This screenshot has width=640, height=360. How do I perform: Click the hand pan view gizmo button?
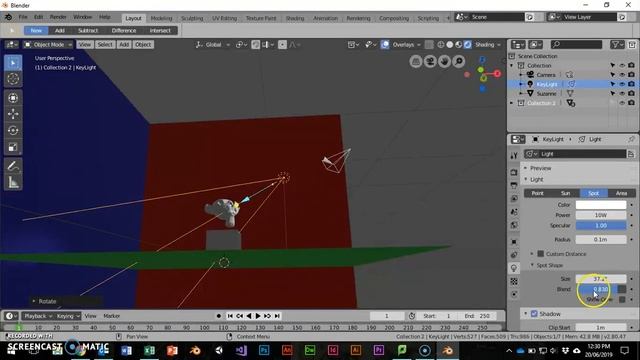point(444,61)
